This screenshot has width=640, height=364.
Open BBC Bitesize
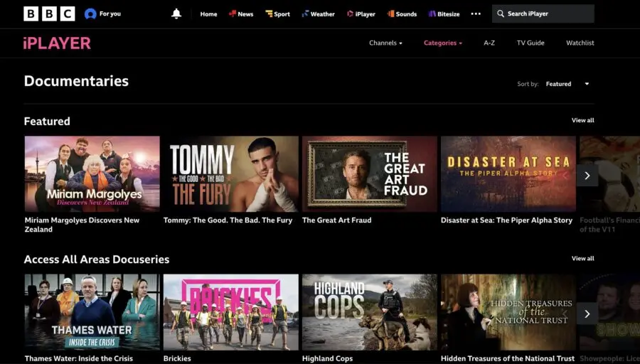pos(447,14)
